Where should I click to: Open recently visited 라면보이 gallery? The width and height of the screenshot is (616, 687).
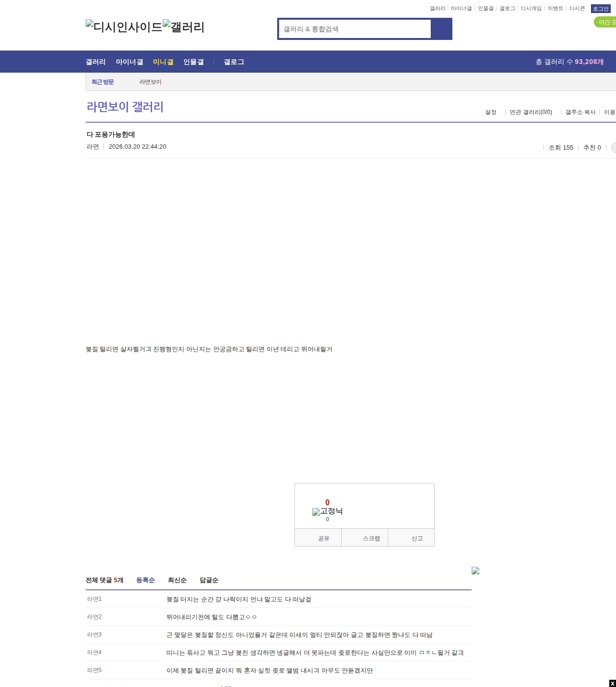pos(151,82)
